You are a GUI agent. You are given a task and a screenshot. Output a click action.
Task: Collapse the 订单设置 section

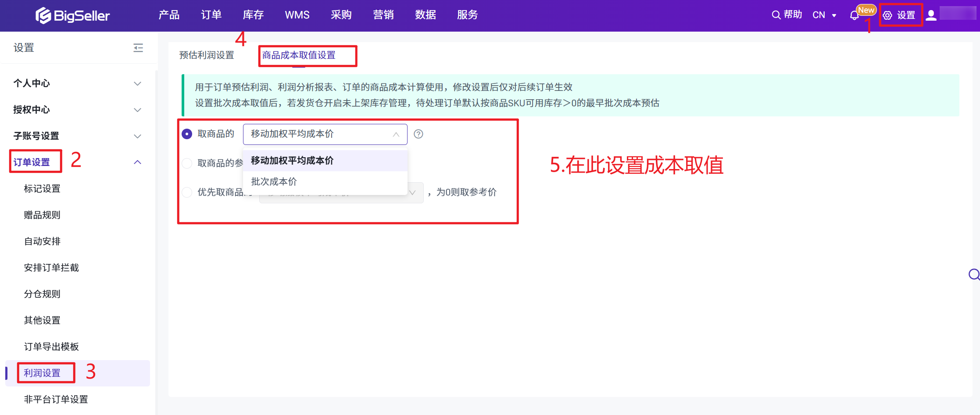(x=137, y=162)
